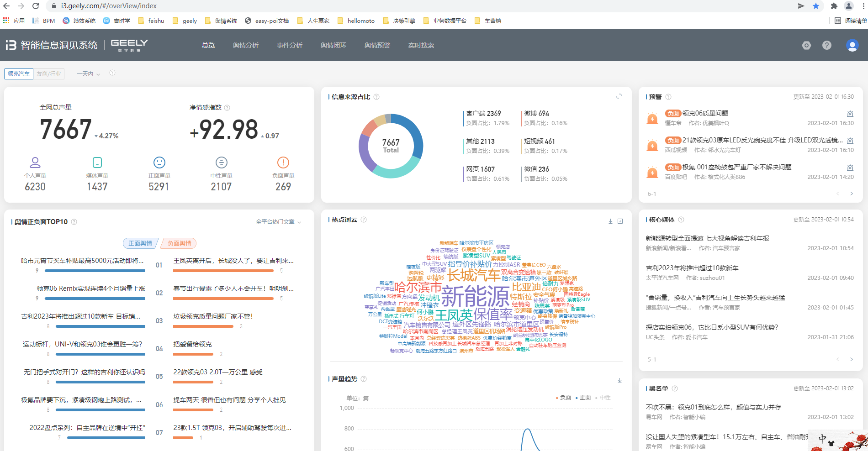Go to next page in 核心媒体 list

pos(852,359)
